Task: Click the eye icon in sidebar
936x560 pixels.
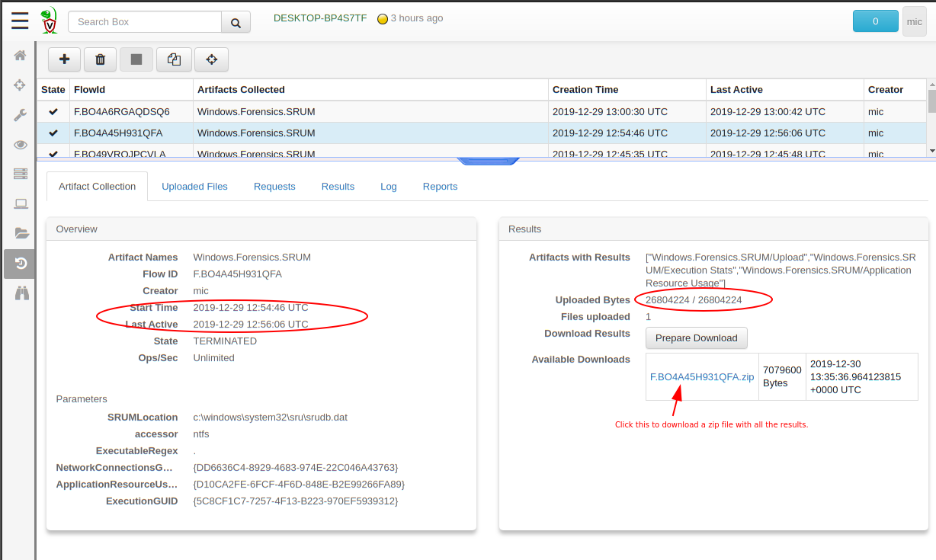Action: coord(21,145)
